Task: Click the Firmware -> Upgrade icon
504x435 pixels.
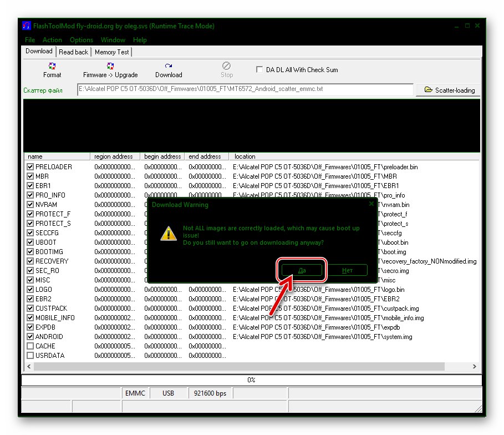Action: [x=110, y=66]
